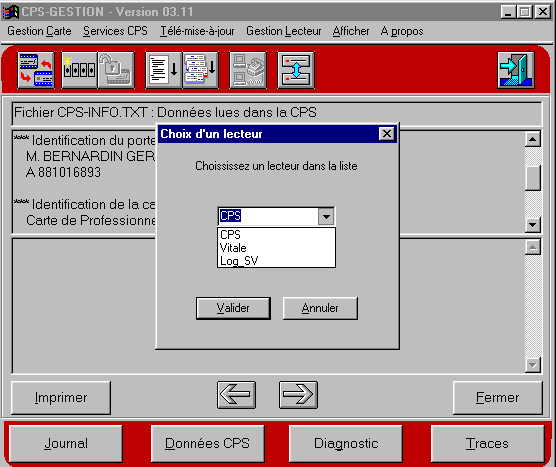This screenshot has height=467, width=556.
Task: Click 'Choisissez un lecteur dans la liste' label
Action: 276,166
